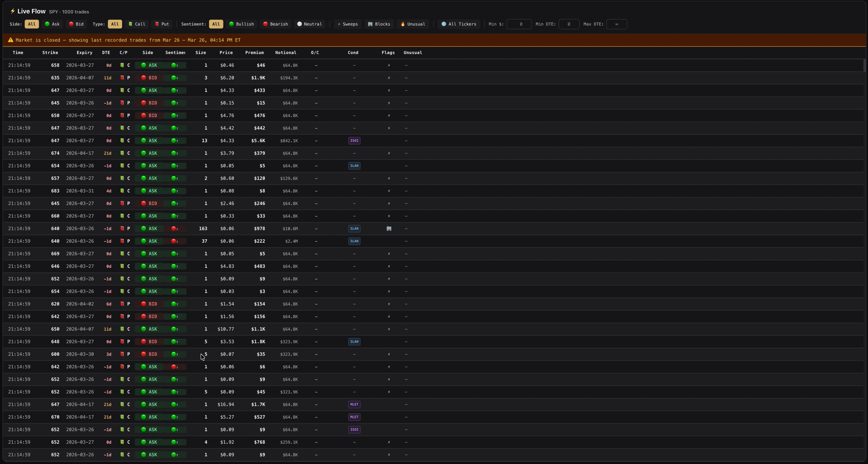Click ASK badge on 658 strike row
This screenshot has width=868, height=464.
tap(149, 65)
